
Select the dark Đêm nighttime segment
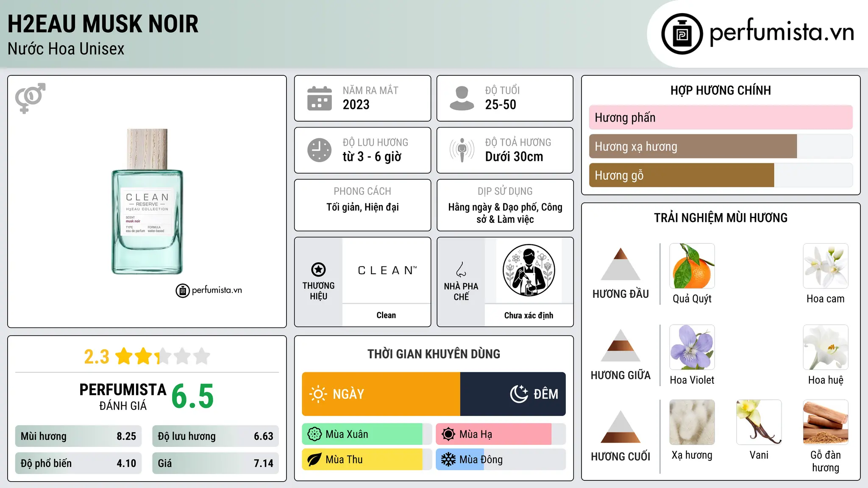coord(513,394)
